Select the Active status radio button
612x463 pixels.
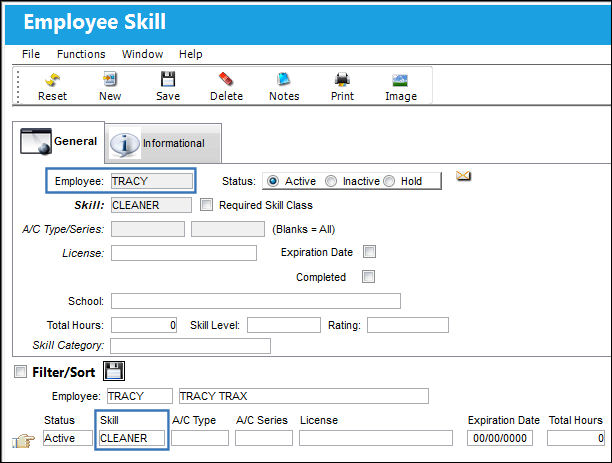[x=272, y=181]
